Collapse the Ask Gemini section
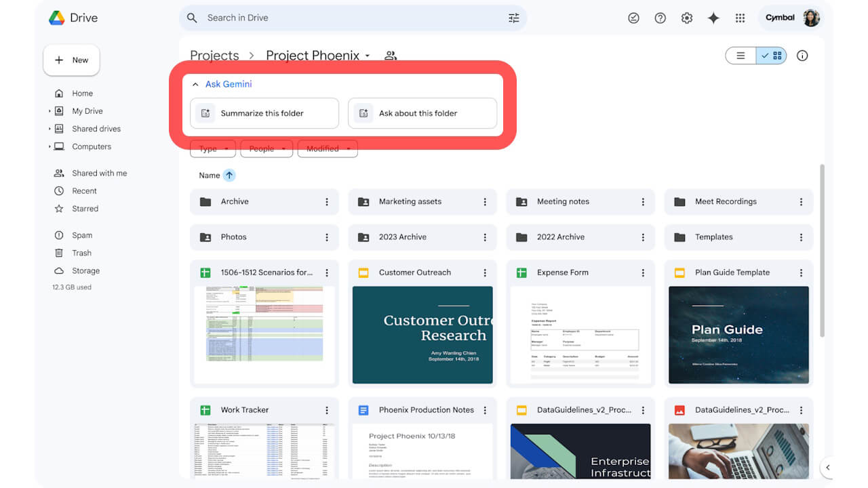Viewport: 868px width, 488px height. [x=195, y=85]
